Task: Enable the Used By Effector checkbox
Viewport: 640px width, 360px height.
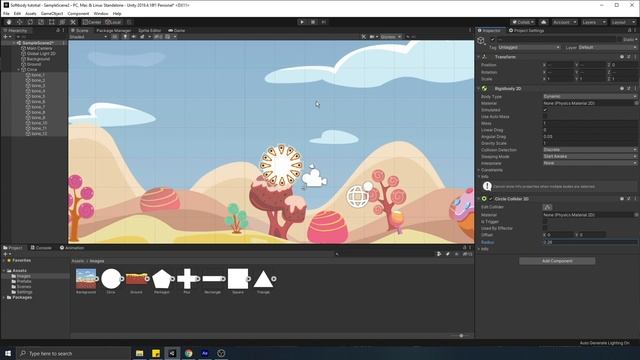Action: (x=545, y=228)
